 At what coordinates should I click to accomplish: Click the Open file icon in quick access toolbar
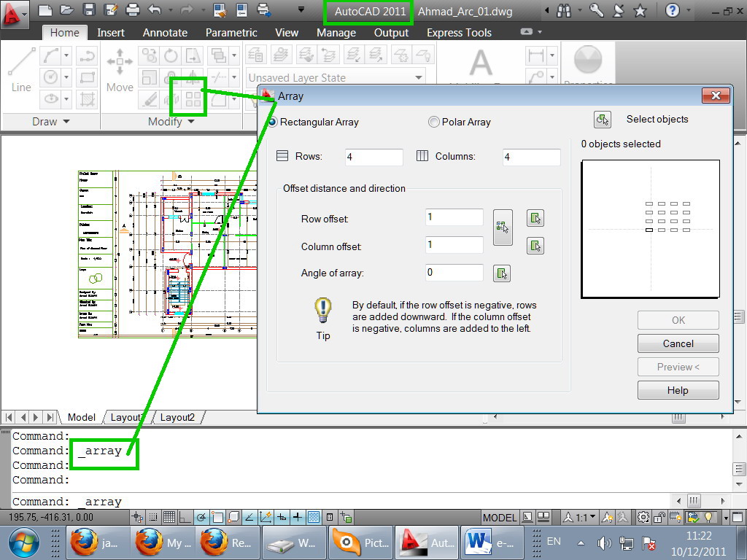(66, 10)
